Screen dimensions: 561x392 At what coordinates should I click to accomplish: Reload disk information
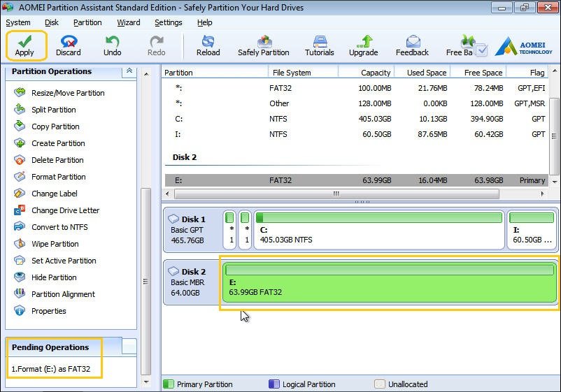point(208,45)
